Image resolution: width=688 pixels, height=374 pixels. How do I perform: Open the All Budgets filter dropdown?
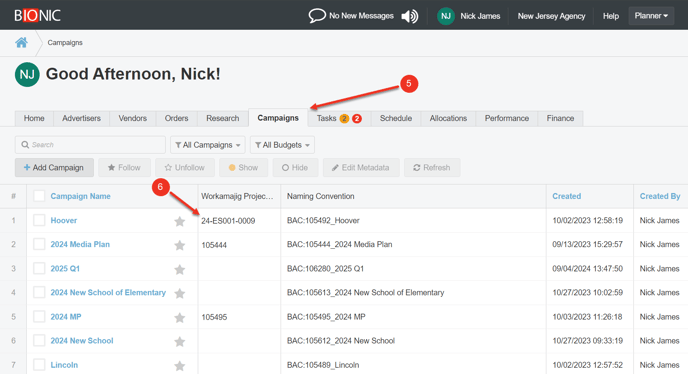pos(282,145)
